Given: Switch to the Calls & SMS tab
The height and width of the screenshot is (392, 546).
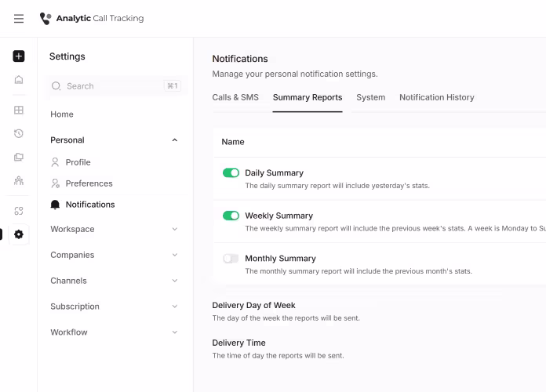Looking at the screenshot, I should [235, 98].
